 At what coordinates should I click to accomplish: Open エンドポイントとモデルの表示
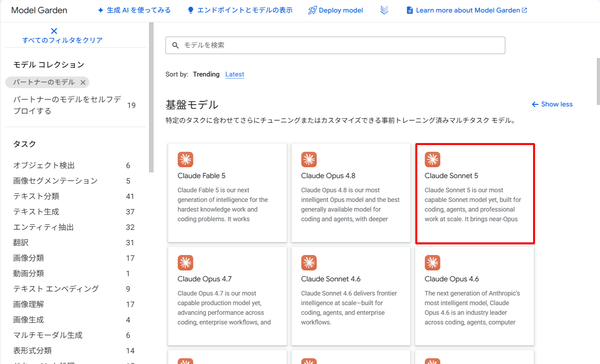coord(245,10)
